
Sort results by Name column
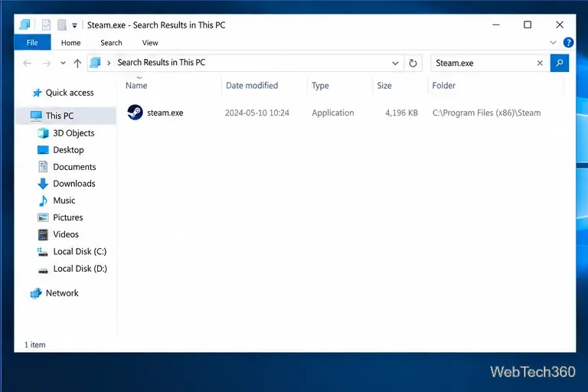click(x=136, y=86)
